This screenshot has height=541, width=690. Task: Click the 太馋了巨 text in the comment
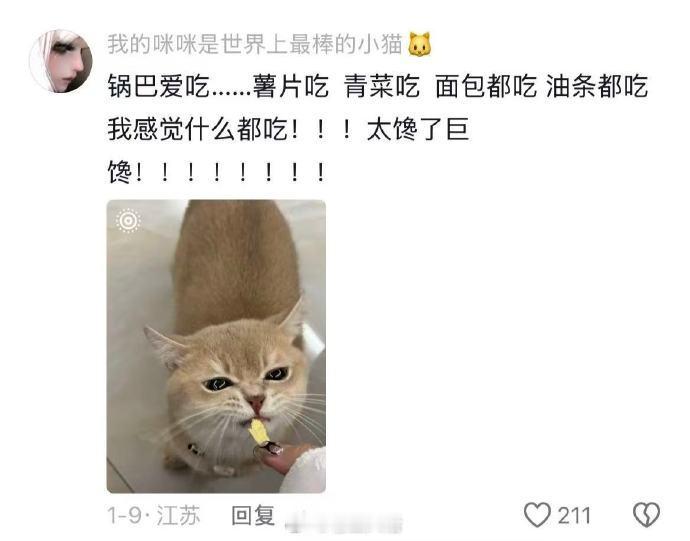point(418,129)
